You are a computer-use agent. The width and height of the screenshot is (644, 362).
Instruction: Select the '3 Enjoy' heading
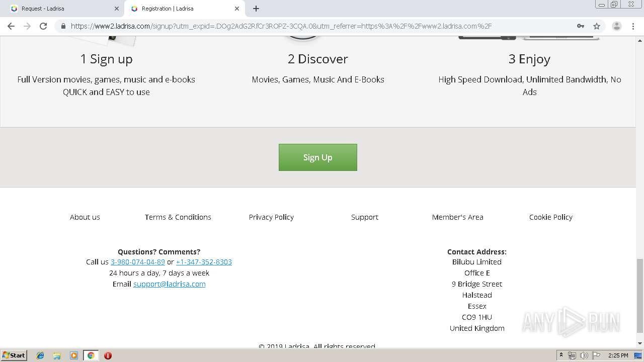pos(529,59)
